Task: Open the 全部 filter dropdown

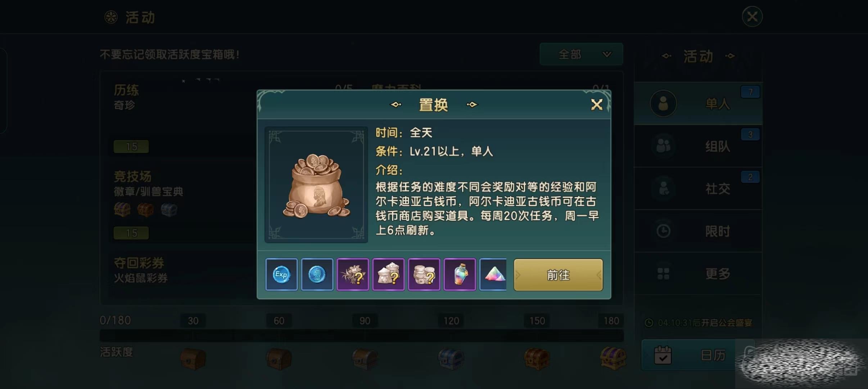Action: click(581, 54)
